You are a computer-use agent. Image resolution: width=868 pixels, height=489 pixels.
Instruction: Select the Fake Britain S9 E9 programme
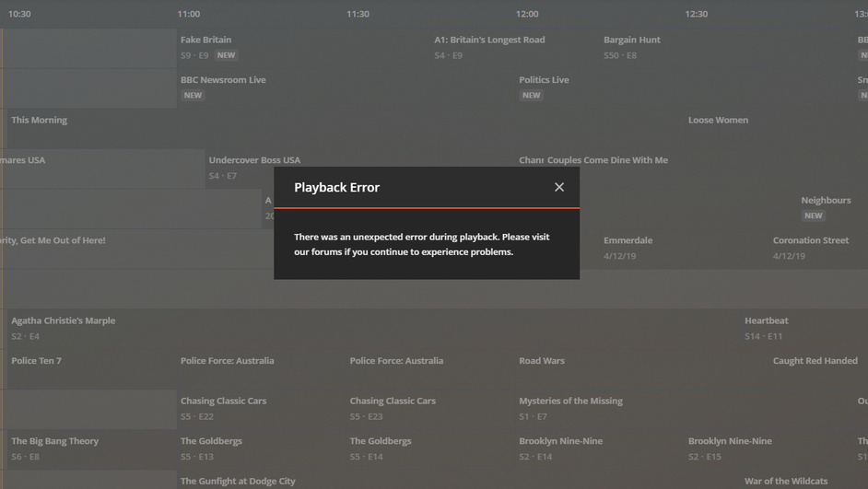pyautogui.click(x=303, y=48)
